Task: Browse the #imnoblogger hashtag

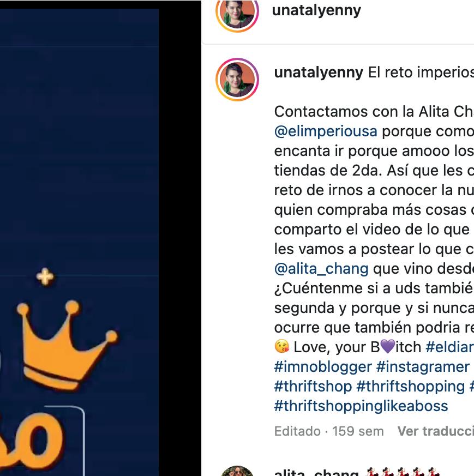Action: tap(323, 367)
